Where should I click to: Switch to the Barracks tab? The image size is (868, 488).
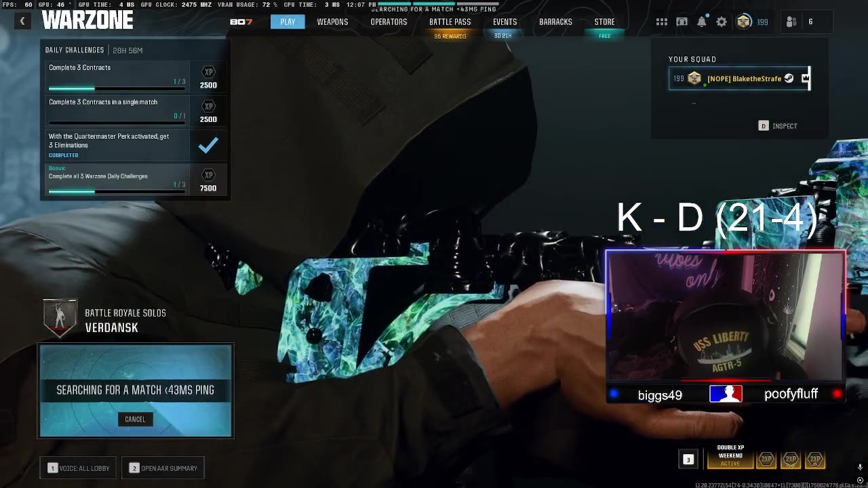point(555,22)
